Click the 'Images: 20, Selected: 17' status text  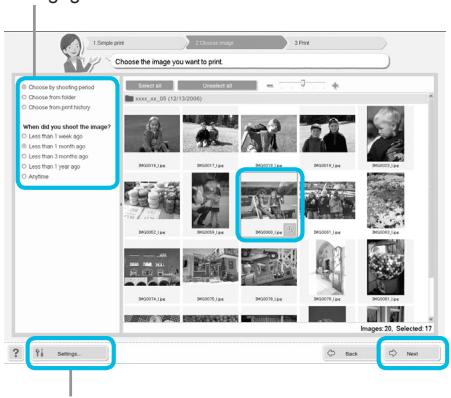(396, 328)
